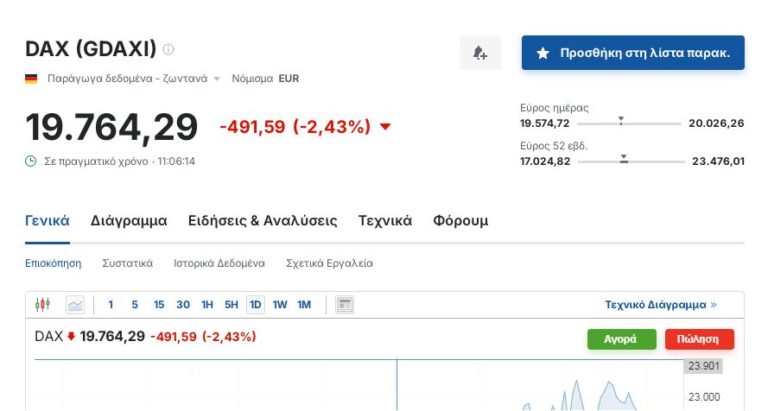Select the candlestick chart type icon
Screen dimensions: 768x411
coord(42,305)
